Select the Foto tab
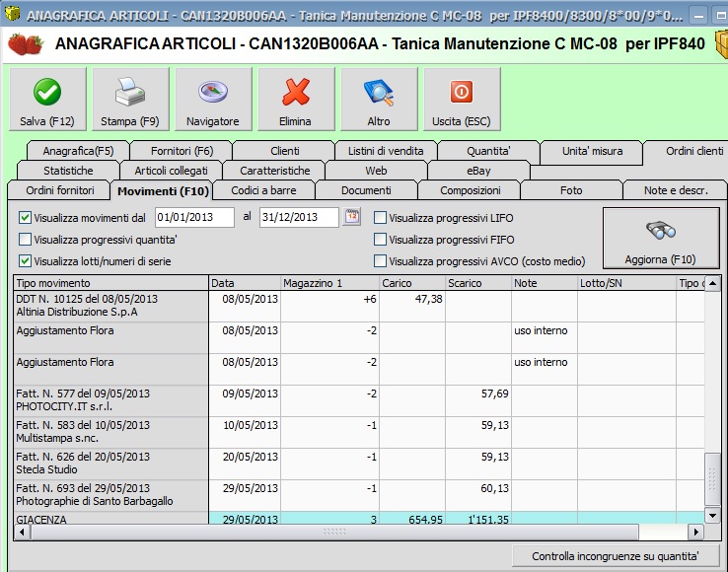Viewport: 728px width, 572px height. [571, 190]
